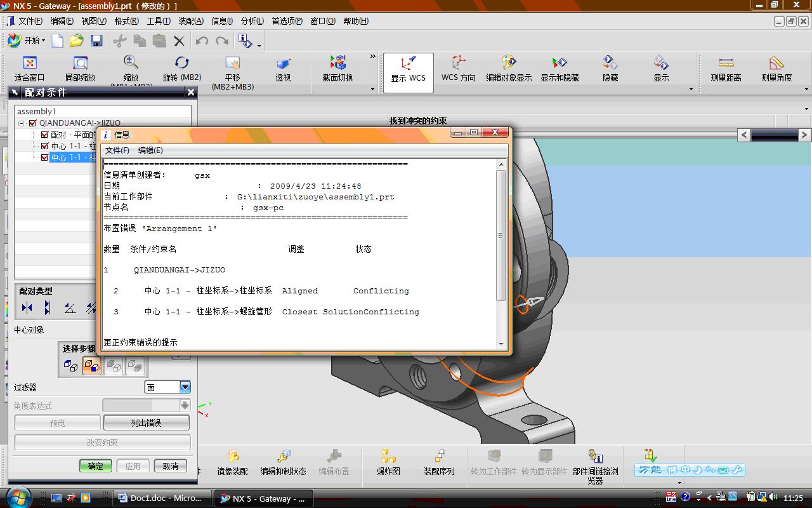
Task: Open Edit Suppression State (编辑抑制状态)
Action: [x=283, y=464]
